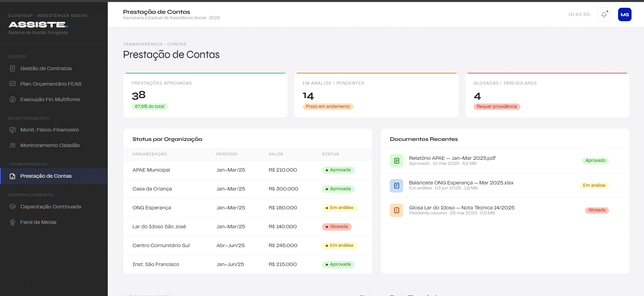The image size is (644, 296).
Task: Click the Gestão de Contratos document icon
Action: click(12, 68)
